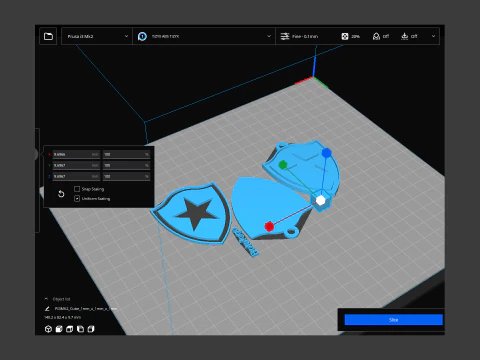
Task: Click the support off icon
Action: click(x=376, y=36)
